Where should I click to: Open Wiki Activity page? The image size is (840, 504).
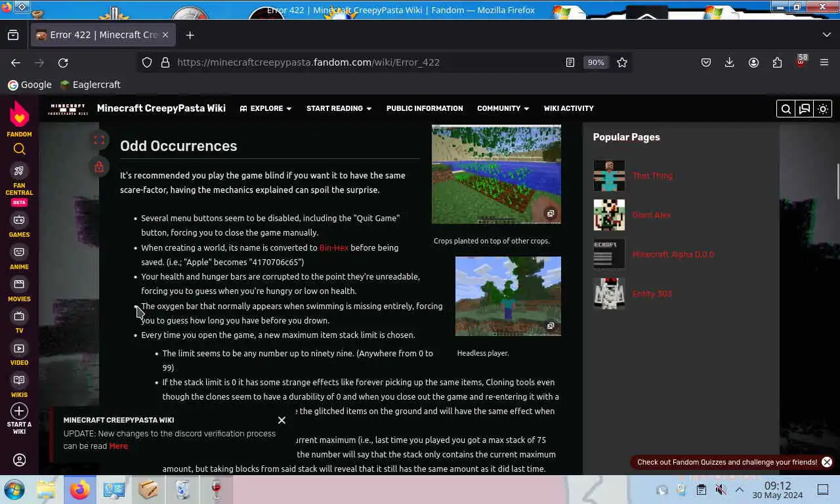tap(568, 108)
